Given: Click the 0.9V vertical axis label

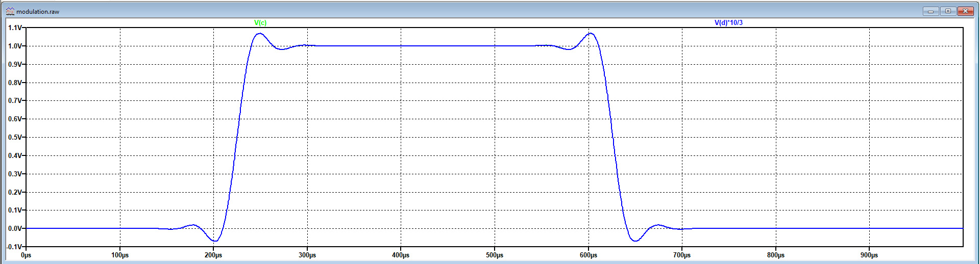Looking at the screenshot, I should [x=15, y=64].
